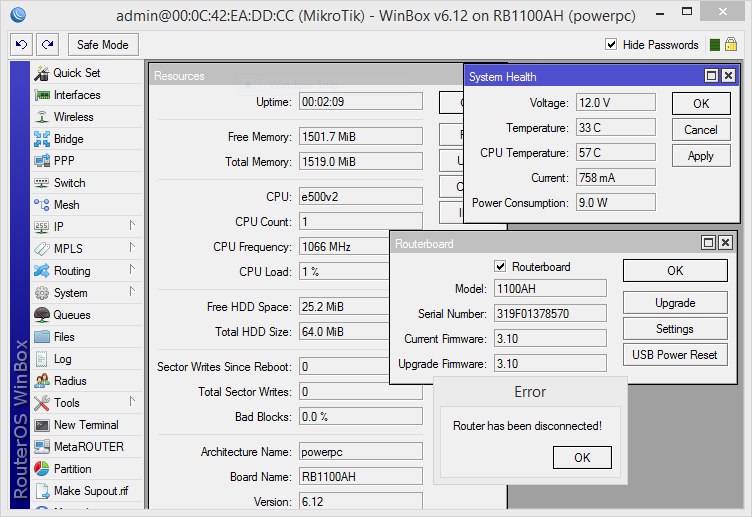The height and width of the screenshot is (517, 752).
Task: Click OK in the Routerboard window
Action: click(x=675, y=270)
